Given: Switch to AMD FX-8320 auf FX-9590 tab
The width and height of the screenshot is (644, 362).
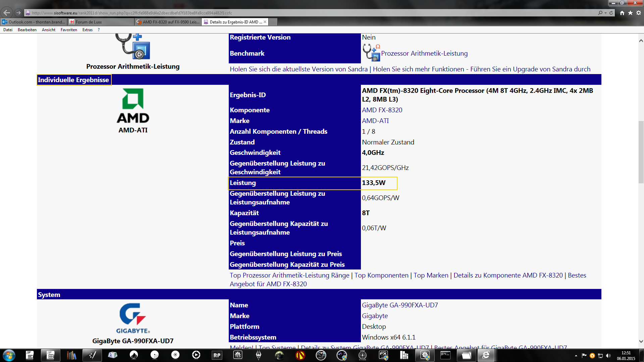Looking at the screenshot, I should pyautogui.click(x=168, y=22).
